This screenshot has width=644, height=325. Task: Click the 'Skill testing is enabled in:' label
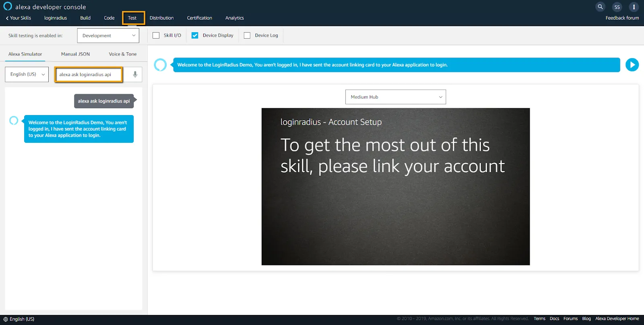click(35, 35)
